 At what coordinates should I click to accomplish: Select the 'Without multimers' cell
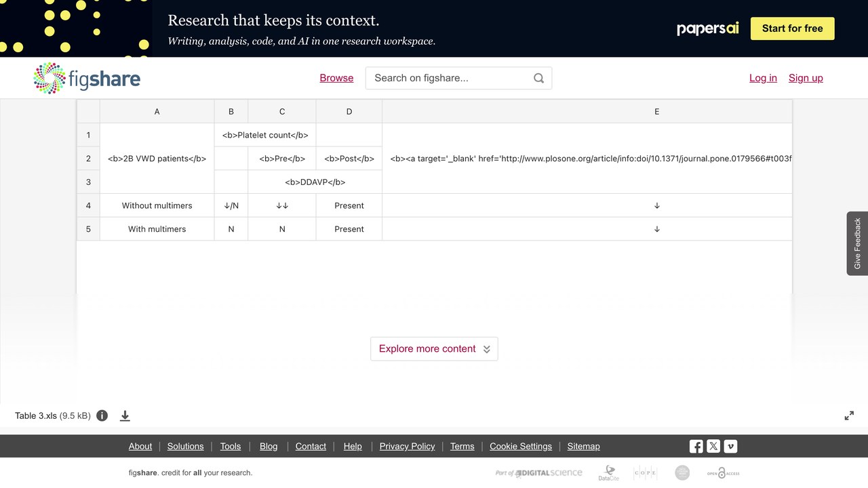[x=157, y=205]
